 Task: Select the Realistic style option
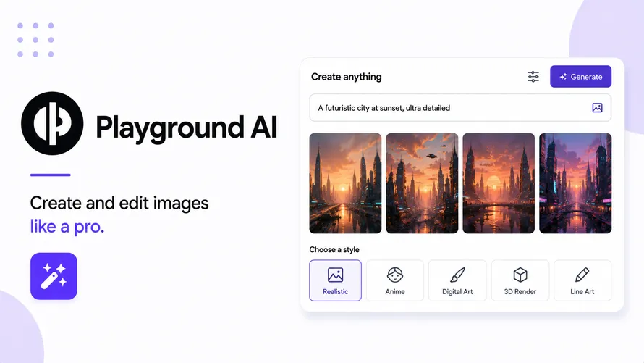coord(335,280)
